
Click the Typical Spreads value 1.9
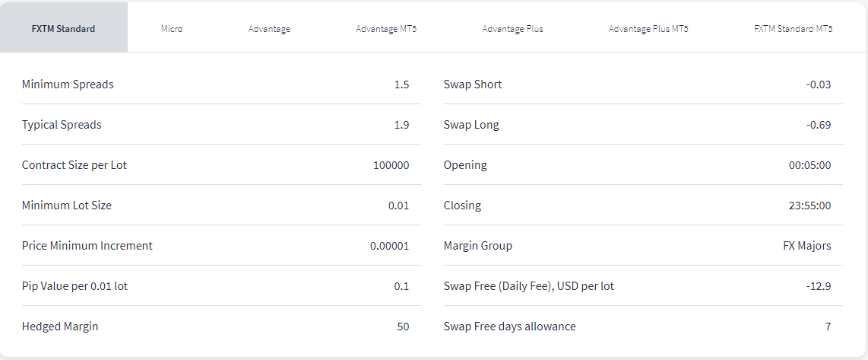pos(402,125)
